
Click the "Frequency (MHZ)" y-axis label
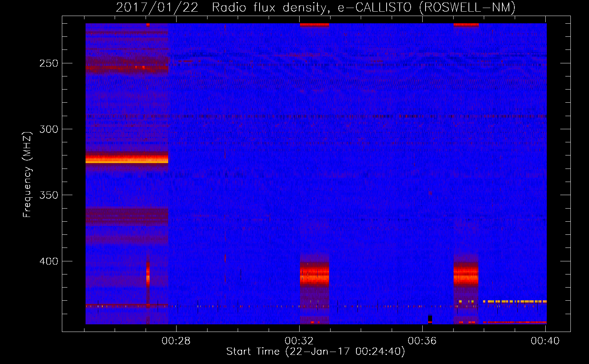27,175
